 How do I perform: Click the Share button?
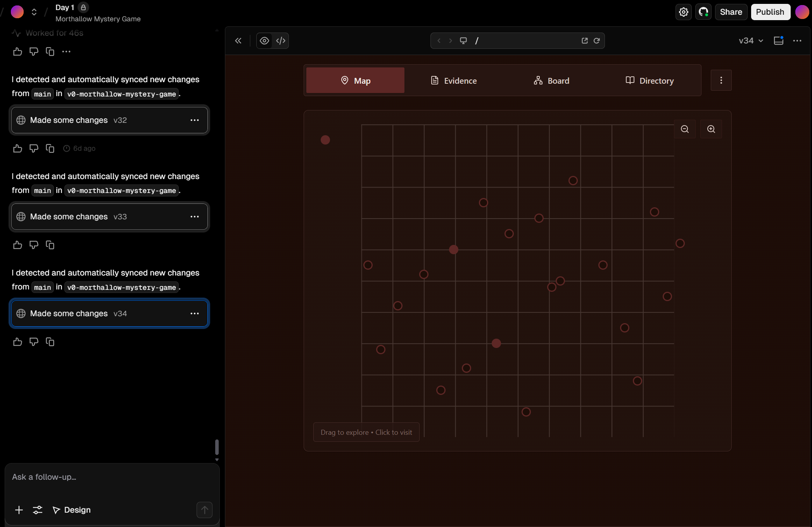(x=731, y=12)
